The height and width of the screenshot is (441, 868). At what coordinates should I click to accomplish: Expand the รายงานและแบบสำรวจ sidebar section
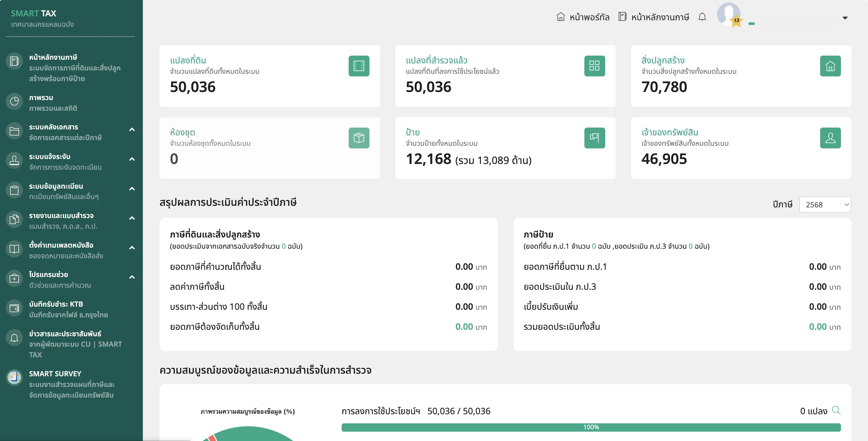(x=132, y=218)
